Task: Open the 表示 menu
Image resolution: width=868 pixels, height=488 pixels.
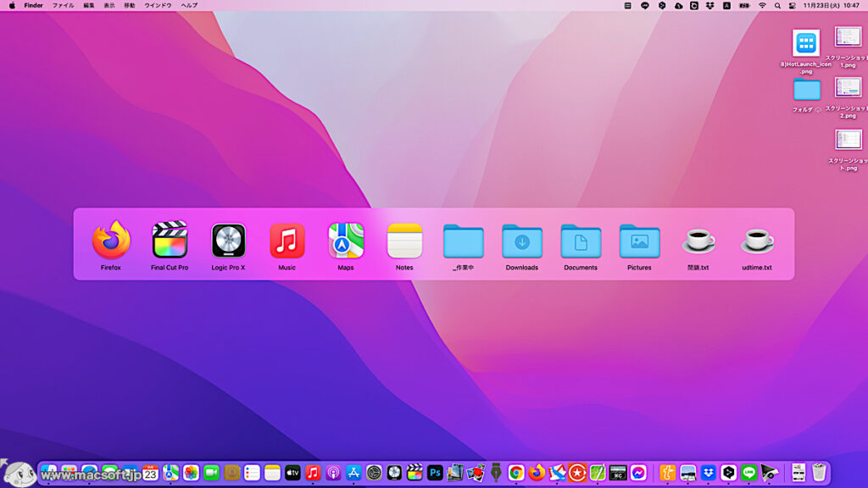Action: pos(109,6)
